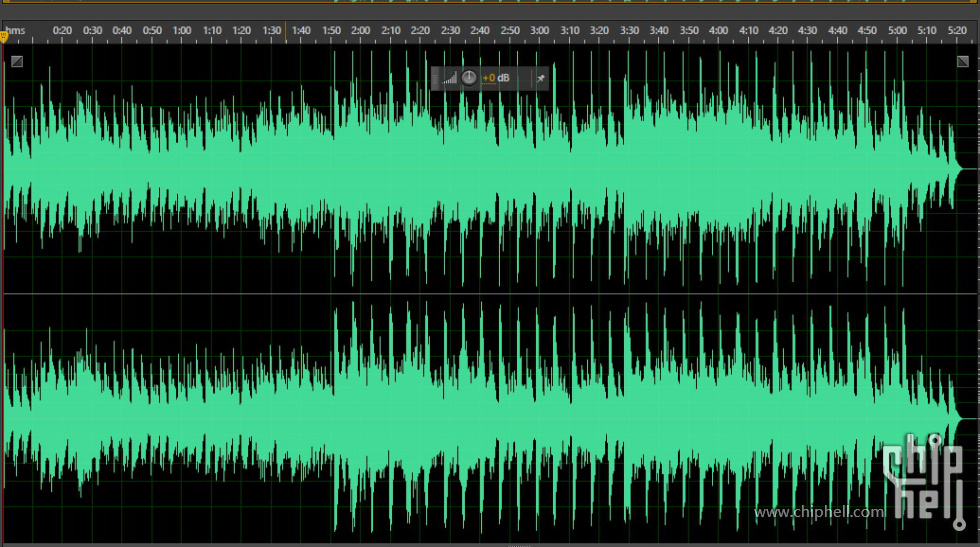Click the 0:20 mark on the ruler
Viewport: 980px width, 547px height.
click(x=62, y=31)
